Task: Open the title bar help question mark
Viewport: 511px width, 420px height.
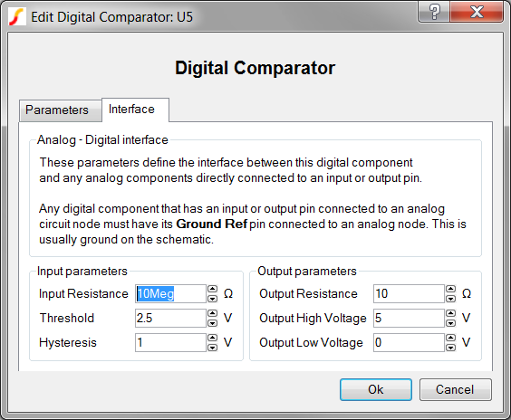Action: (434, 12)
